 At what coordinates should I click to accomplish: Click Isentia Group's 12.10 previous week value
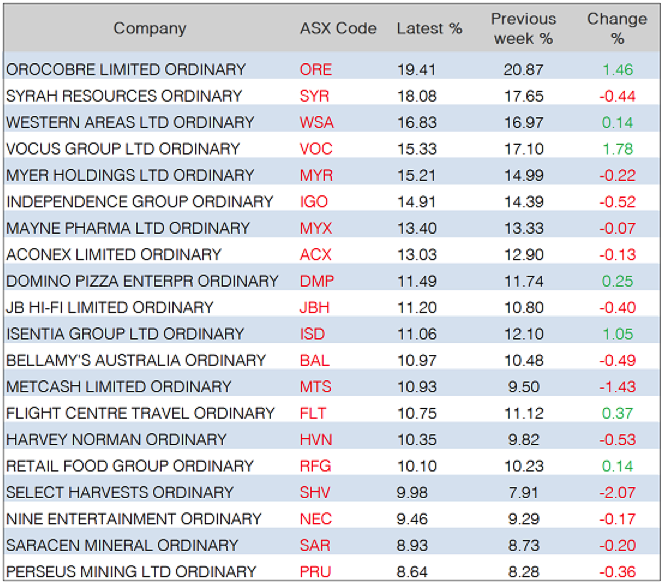(523, 334)
